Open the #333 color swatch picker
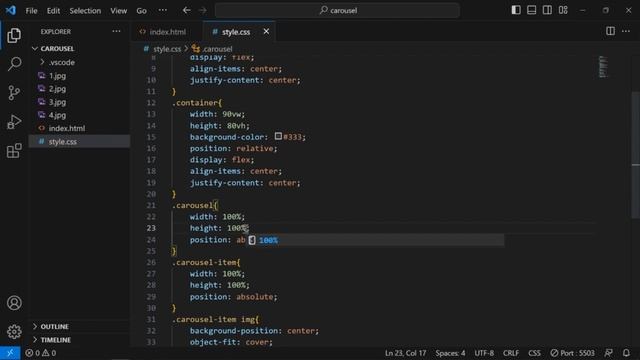Viewport: 640px width, 360px height. pos(278,136)
